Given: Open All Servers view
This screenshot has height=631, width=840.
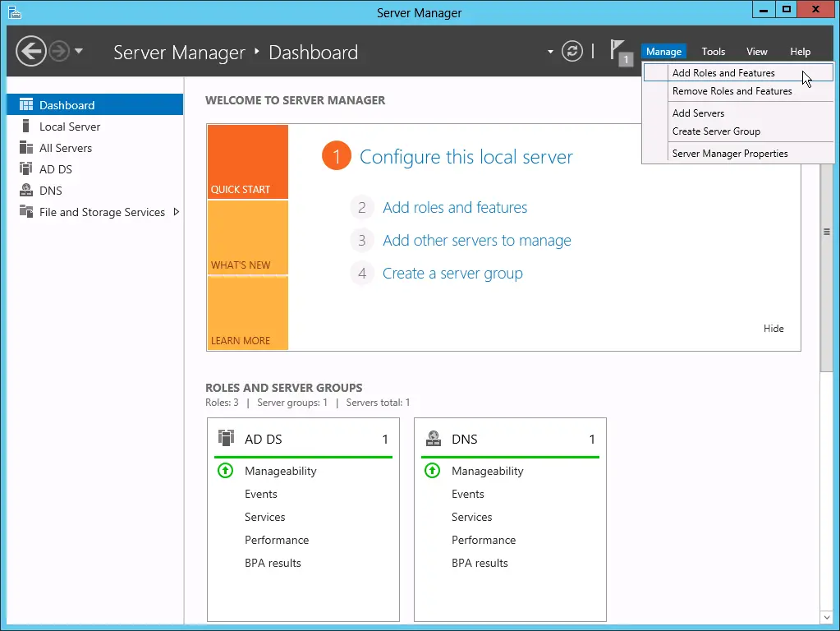Looking at the screenshot, I should pyautogui.click(x=64, y=148).
